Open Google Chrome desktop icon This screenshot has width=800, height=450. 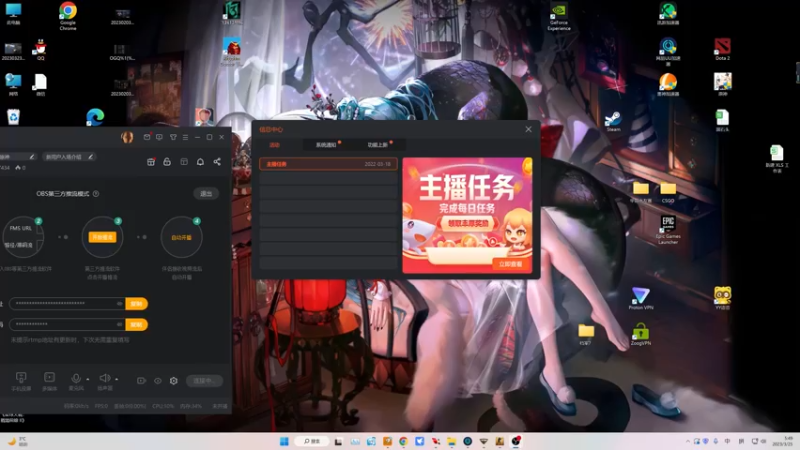click(x=68, y=15)
